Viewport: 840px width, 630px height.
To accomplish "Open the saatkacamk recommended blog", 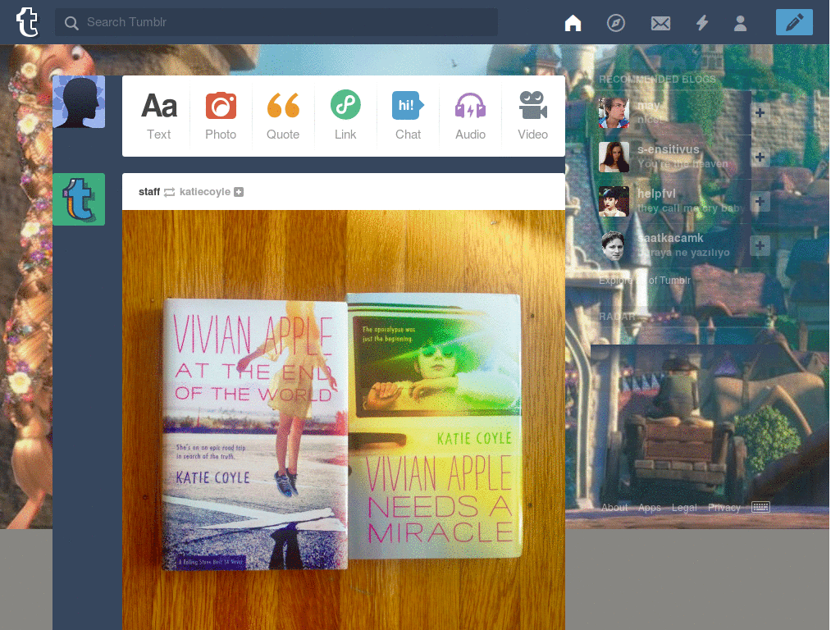I will pyautogui.click(x=670, y=239).
